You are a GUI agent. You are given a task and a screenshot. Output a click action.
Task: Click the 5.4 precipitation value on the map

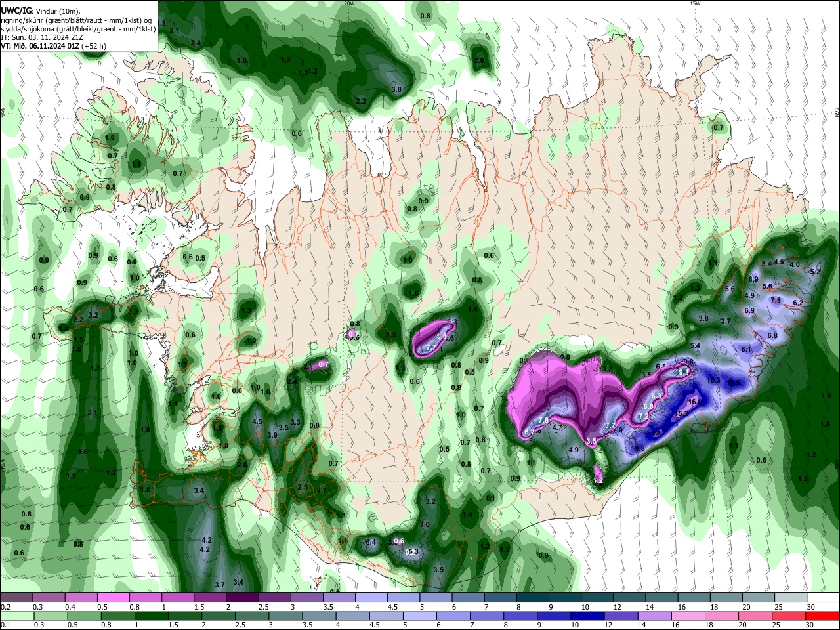[696, 345]
